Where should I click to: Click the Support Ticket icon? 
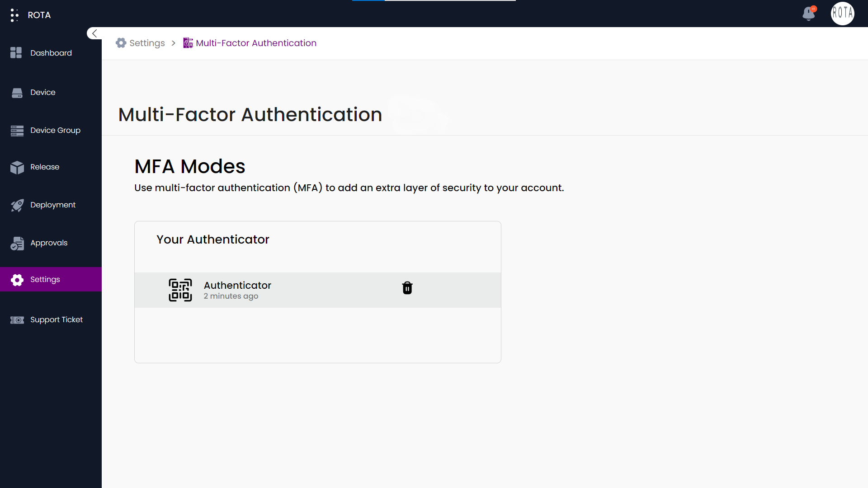tap(17, 320)
